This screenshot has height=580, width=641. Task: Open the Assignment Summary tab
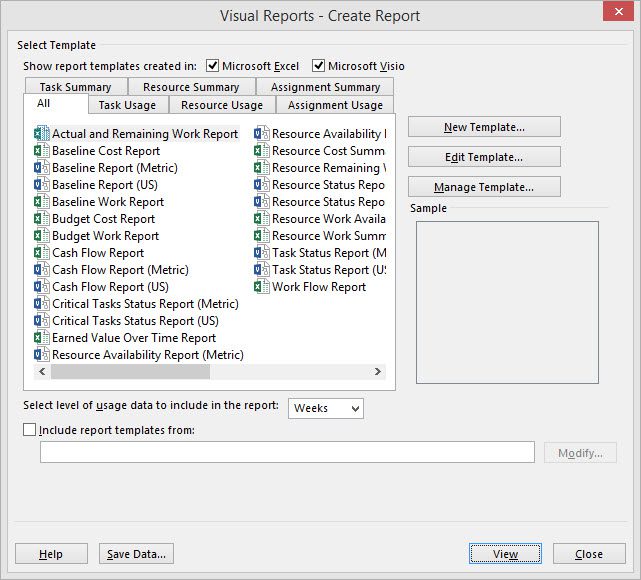325,87
